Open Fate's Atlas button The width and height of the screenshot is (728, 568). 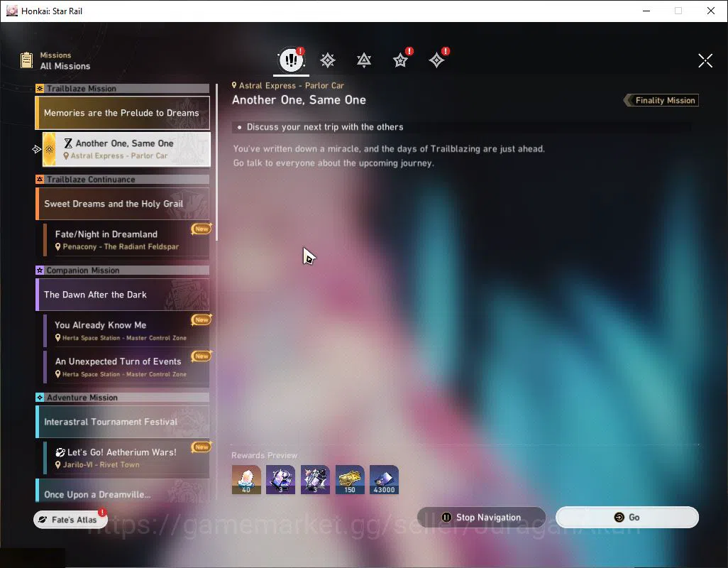click(x=70, y=519)
